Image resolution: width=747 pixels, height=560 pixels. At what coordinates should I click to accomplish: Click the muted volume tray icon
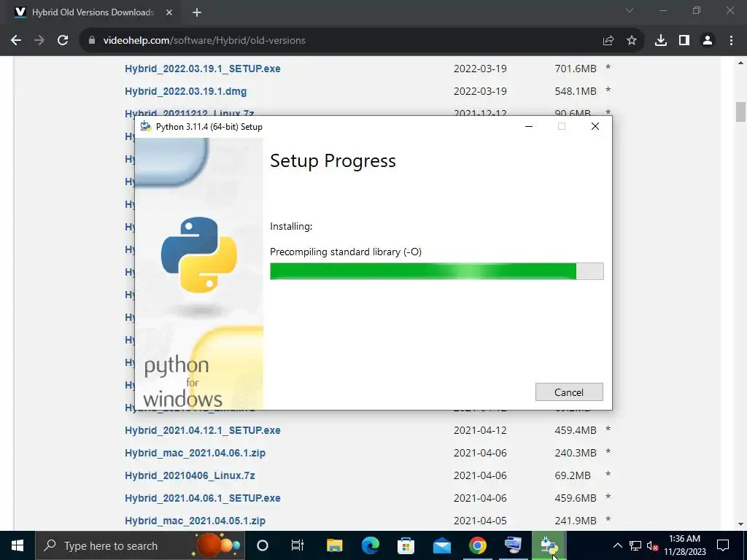pos(652,545)
